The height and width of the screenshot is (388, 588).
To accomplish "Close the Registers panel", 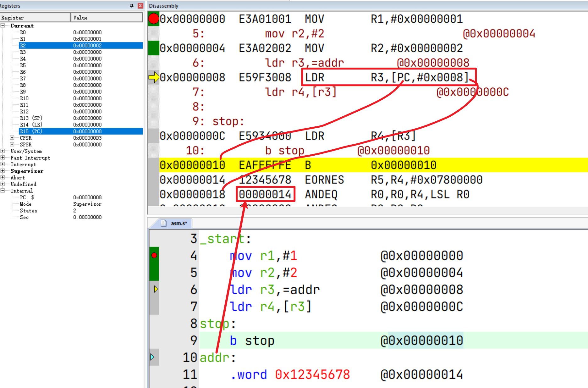I will [x=140, y=6].
